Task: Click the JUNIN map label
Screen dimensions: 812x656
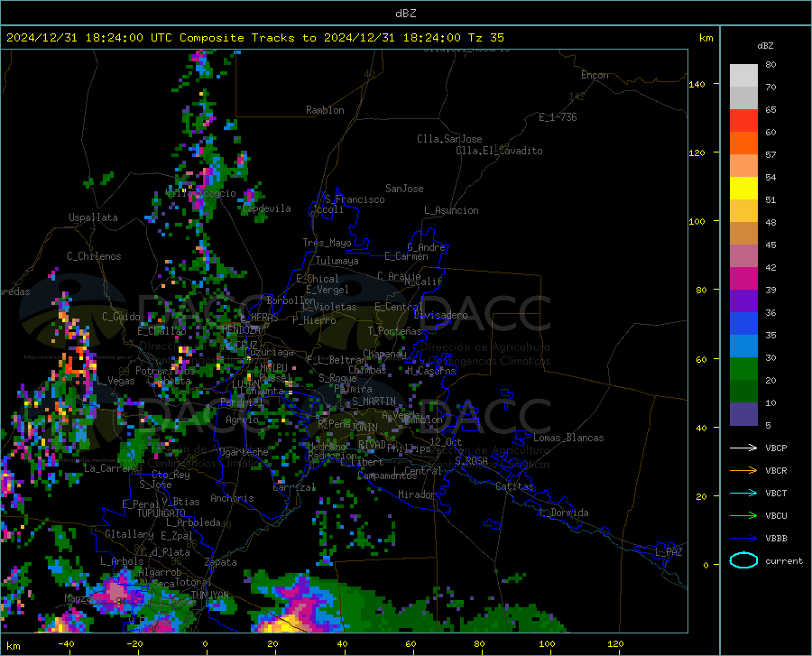Action: click(x=364, y=427)
